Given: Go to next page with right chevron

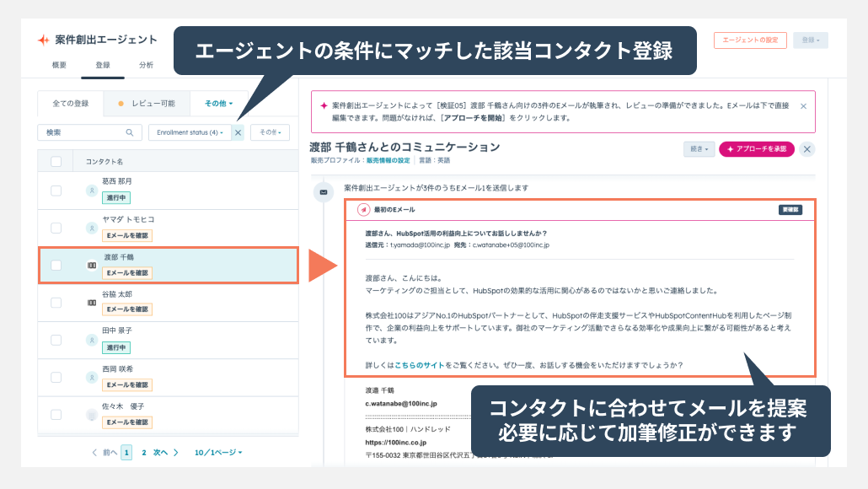Looking at the screenshot, I should 175,453.
